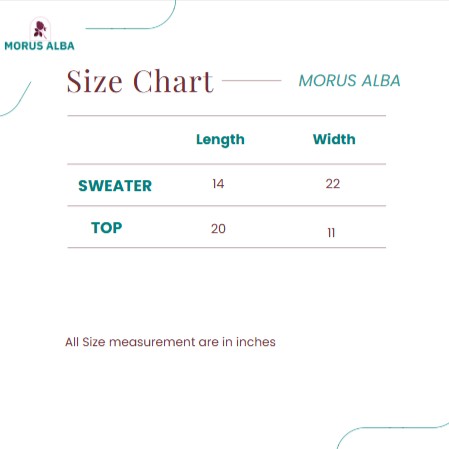Viewport: 449px width, 449px height.
Task: Select the Width column header
Action: point(334,139)
